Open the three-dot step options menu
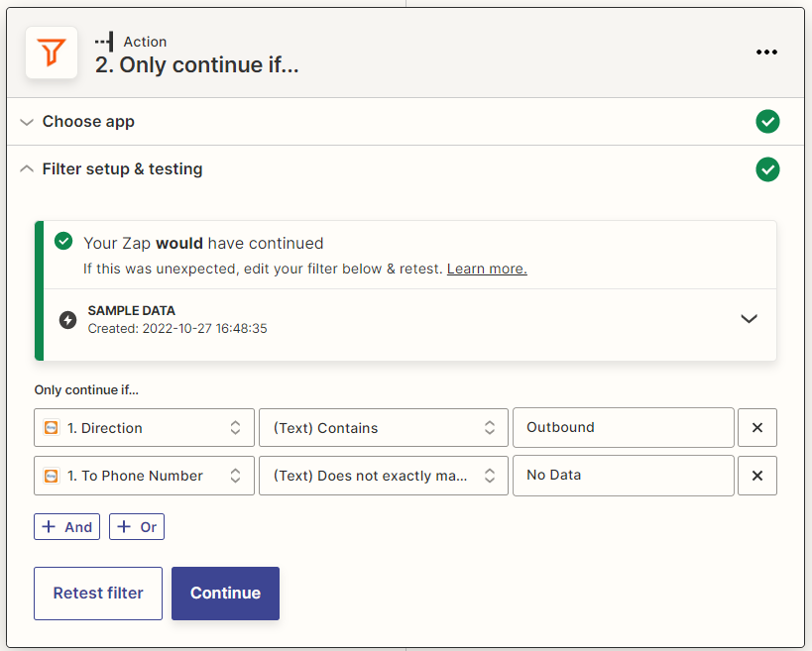The height and width of the screenshot is (651, 812). point(766,52)
